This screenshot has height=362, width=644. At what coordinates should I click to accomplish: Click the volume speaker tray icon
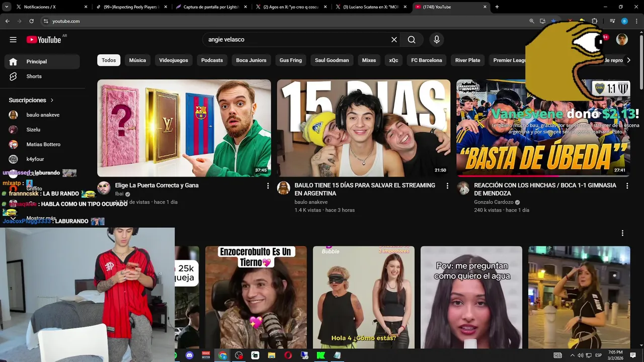[x=580, y=355]
